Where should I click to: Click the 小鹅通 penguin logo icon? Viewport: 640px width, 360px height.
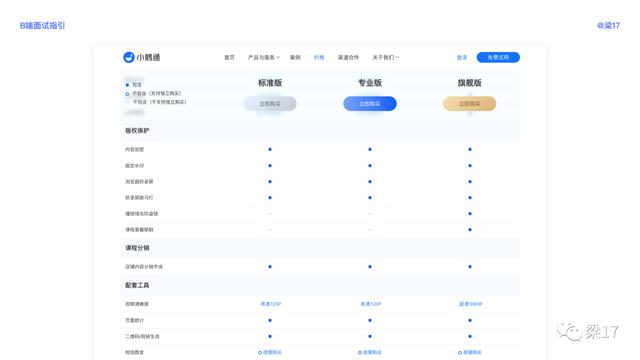coord(129,57)
